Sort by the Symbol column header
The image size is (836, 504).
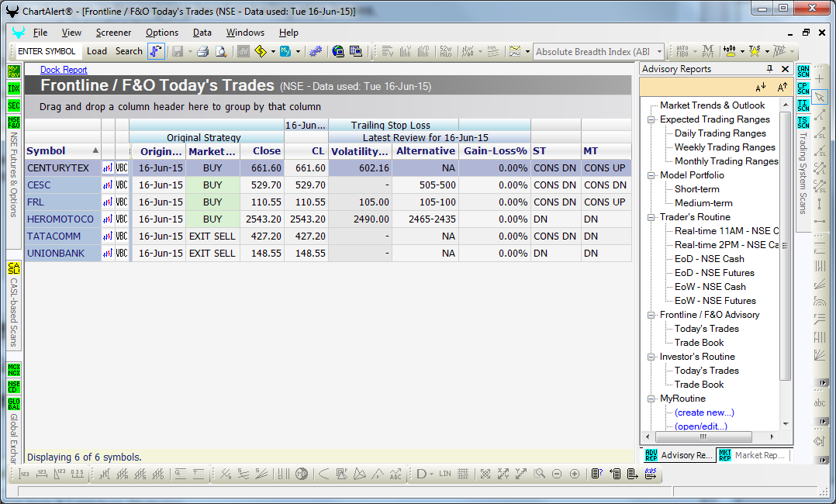click(x=62, y=151)
